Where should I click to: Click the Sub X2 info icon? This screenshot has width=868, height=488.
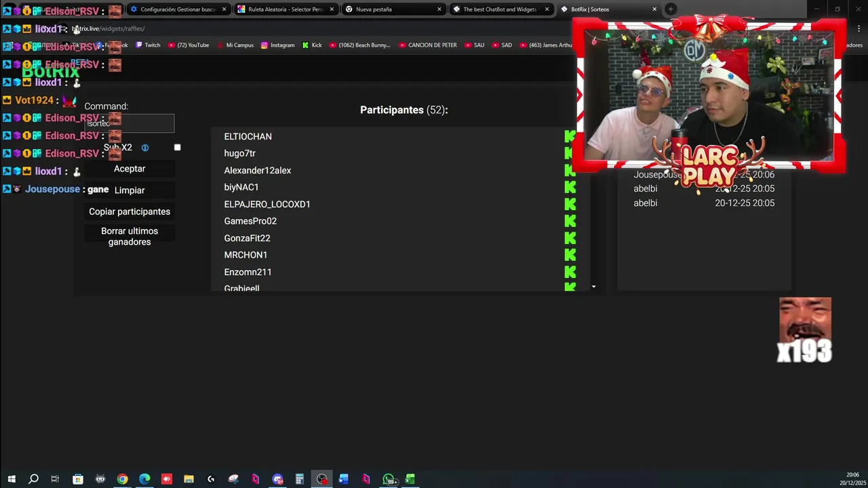(x=144, y=148)
